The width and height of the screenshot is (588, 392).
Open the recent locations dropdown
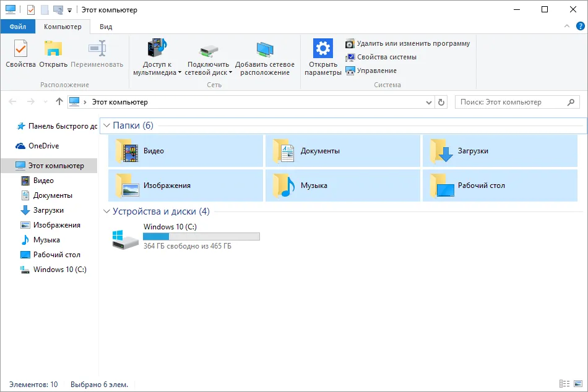click(46, 102)
